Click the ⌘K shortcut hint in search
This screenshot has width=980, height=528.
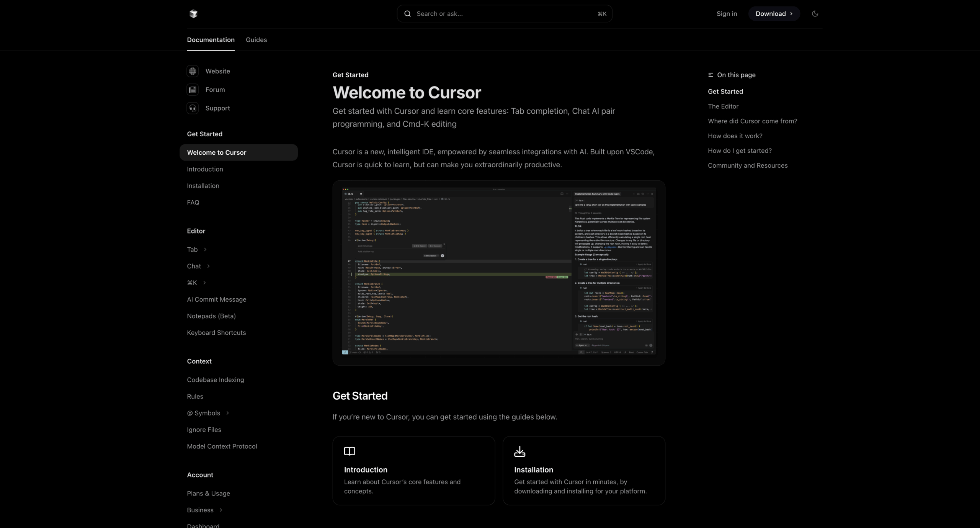click(602, 14)
